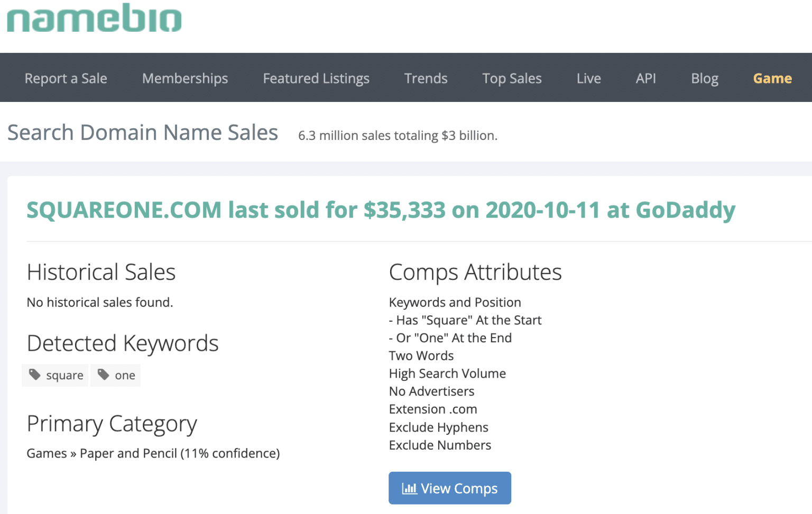Image resolution: width=812 pixels, height=514 pixels.
Task: View Featured Listings
Action: click(316, 78)
